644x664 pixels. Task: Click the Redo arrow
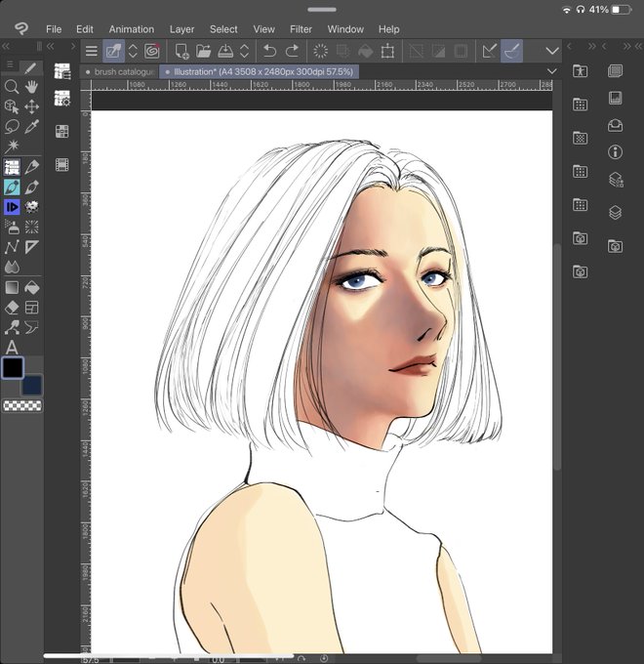coord(292,51)
